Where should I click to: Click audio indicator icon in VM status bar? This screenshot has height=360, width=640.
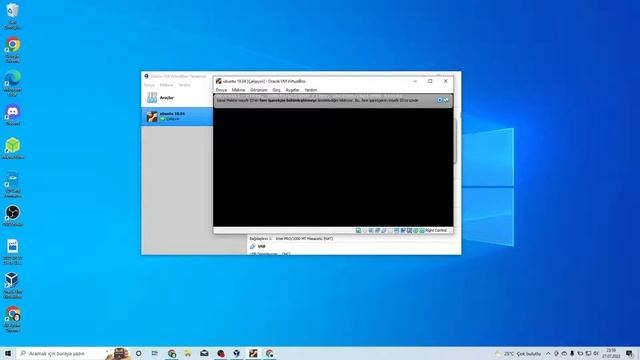pyautogui.click(x=371, y=231)
